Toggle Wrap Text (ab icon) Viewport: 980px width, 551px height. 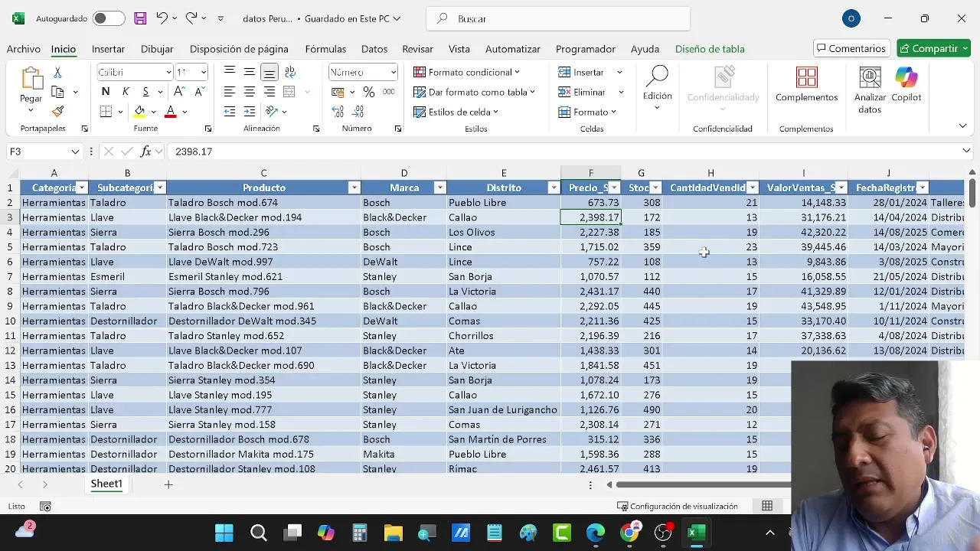tap(289, 72)
